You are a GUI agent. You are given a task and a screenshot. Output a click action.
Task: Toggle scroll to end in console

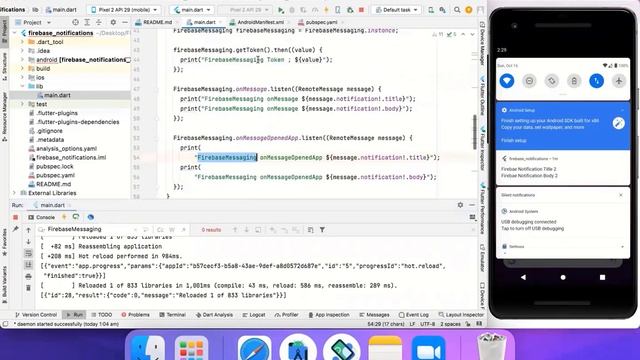click(x=28, y=265)
